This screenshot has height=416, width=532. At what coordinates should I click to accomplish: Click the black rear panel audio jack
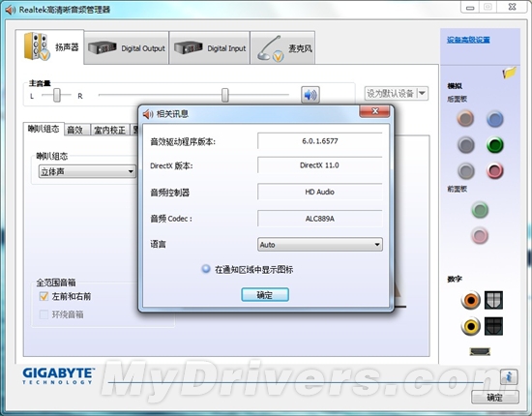[x=465, y=145]
